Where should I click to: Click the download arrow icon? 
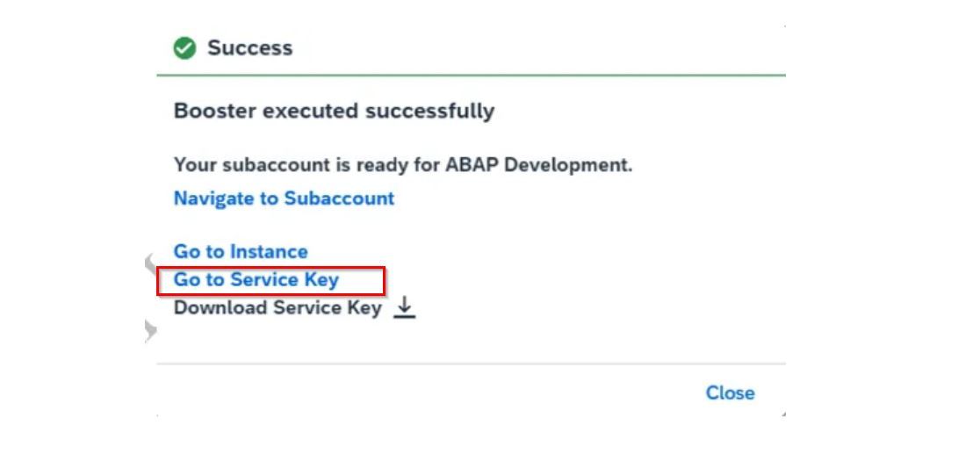(x=404, y=307)
